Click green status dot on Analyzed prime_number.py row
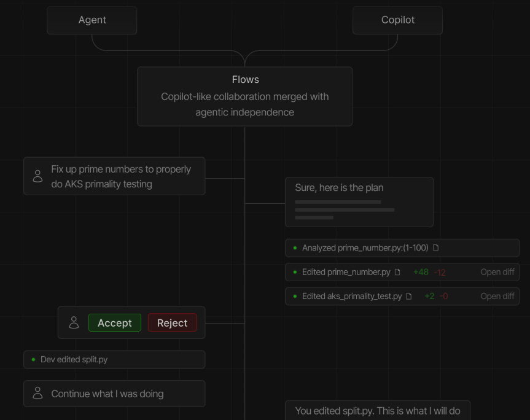The height and width of the screenshot is (420, 530). (295, 247)
